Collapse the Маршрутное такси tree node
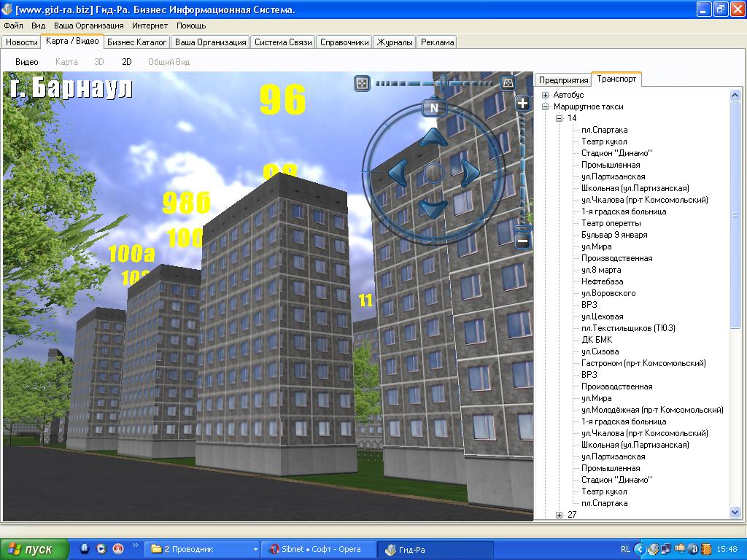 coord(546,106)
